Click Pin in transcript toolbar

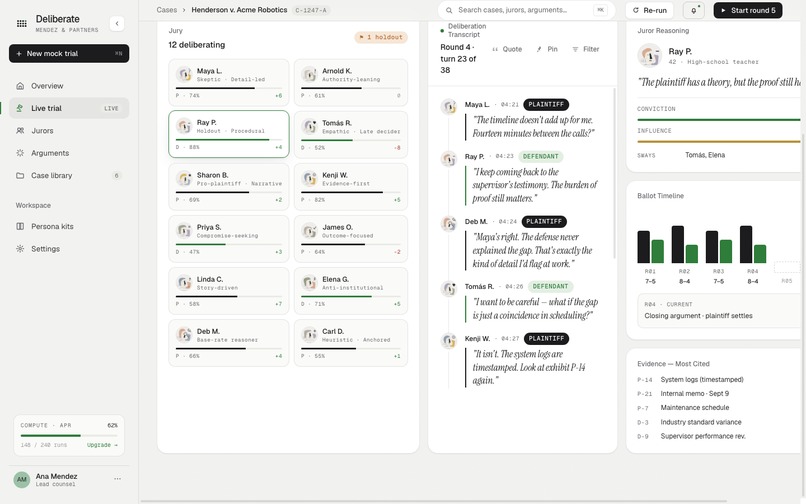pos(547,49)
